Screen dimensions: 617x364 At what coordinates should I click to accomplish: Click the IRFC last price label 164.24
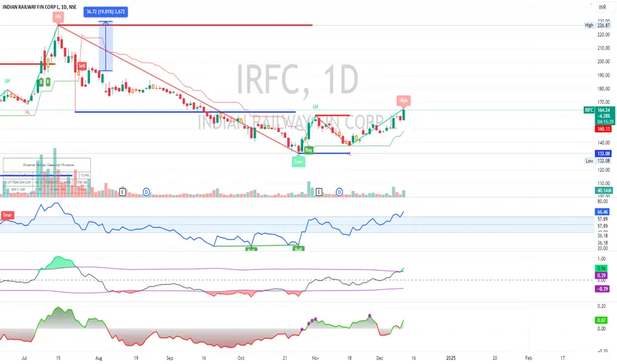604,110
